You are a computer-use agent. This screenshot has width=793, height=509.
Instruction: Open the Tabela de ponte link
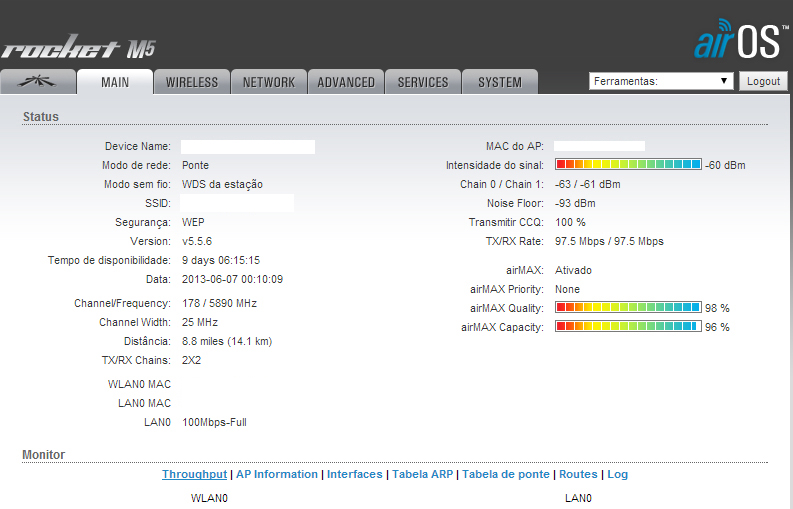click(506, 474)
